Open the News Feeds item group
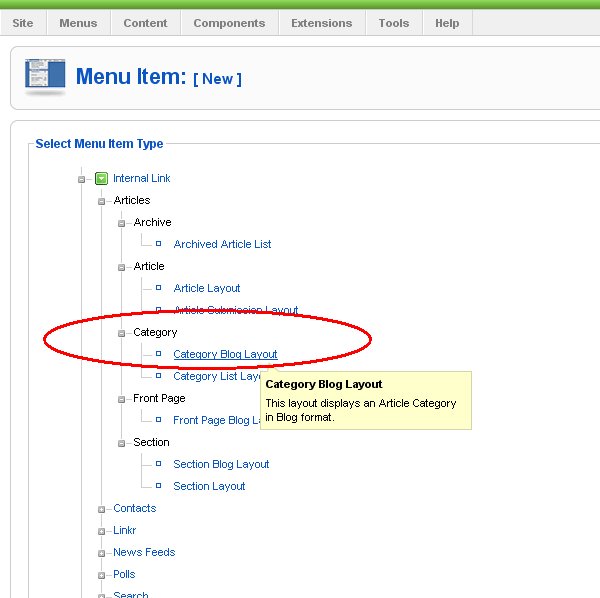Screen dimensions: 600x598 point(144,552)
